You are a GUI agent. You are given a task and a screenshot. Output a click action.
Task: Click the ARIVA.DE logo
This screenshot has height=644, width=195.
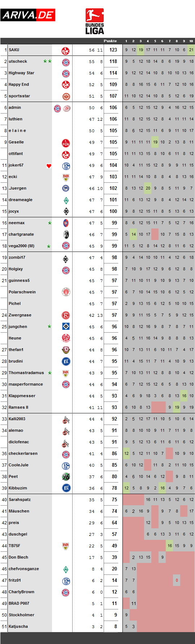click(x=28, y=15)
